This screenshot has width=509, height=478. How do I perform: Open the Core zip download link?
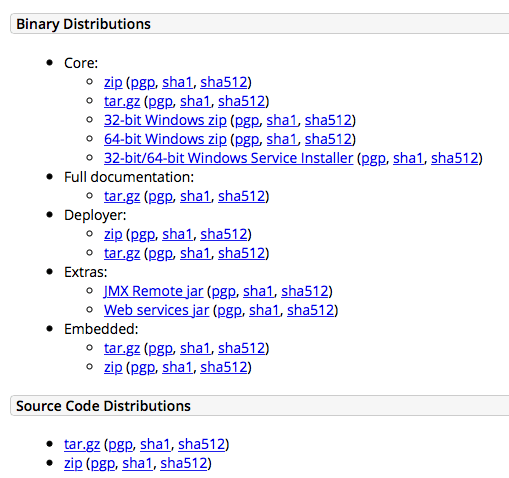[113, 82]
